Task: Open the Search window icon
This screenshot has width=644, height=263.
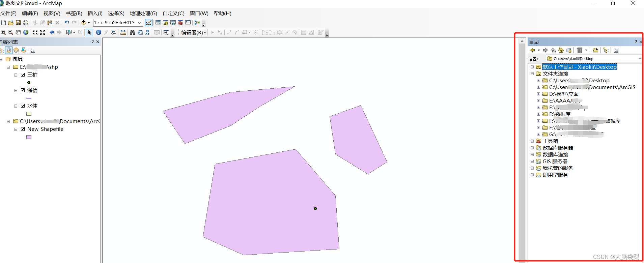Action: (x=173, y=23)
